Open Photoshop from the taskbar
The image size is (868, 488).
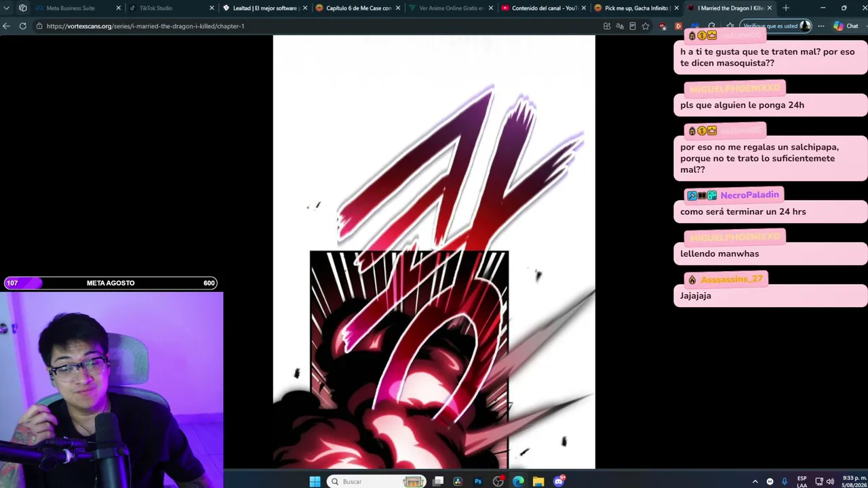point(478,481)
